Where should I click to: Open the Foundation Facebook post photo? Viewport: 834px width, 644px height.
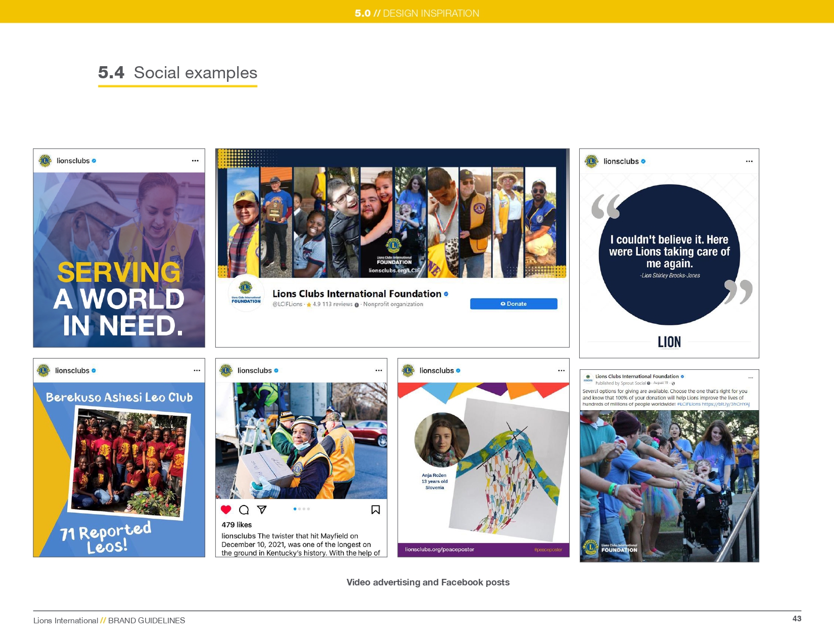point(669,486)
